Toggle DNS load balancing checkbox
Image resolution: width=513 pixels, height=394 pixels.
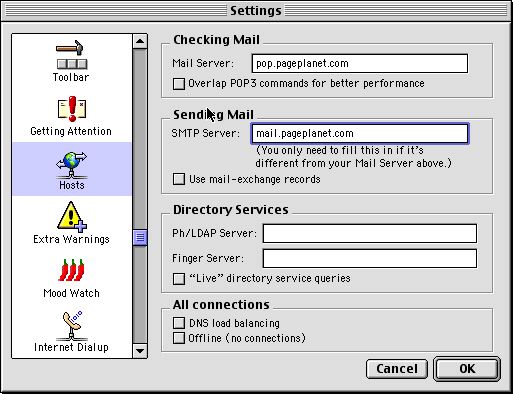pos(179,323)
